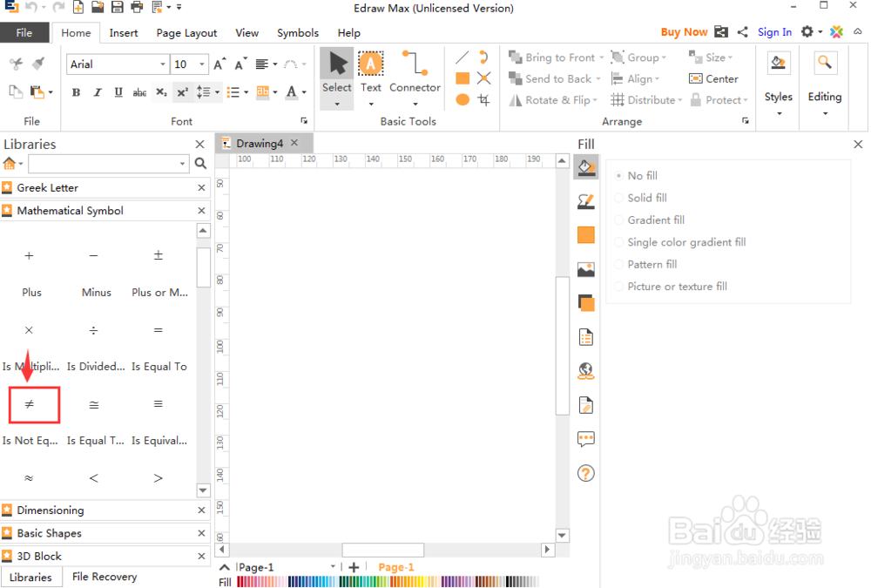Search the libraries with magnifier icon

click(x=200, y=164)
